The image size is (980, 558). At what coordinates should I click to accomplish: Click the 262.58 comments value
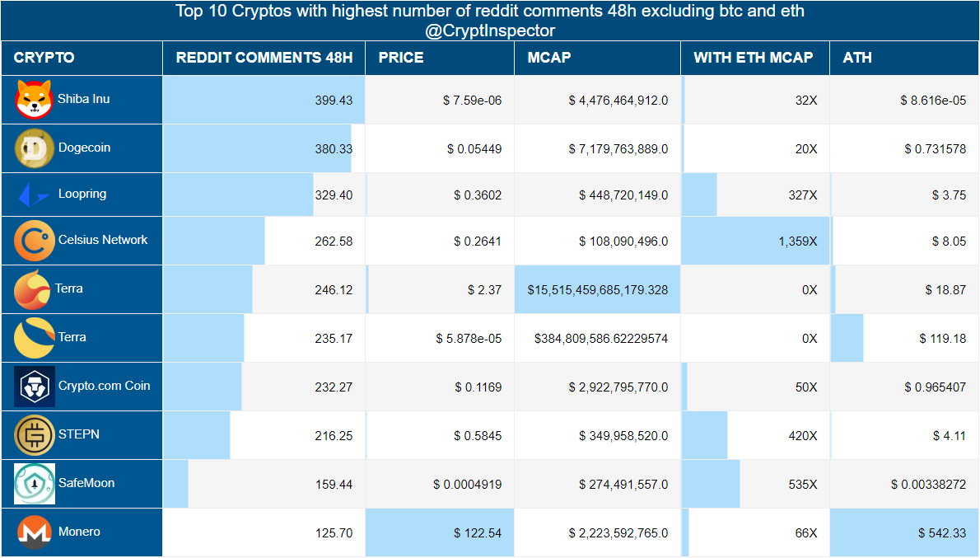(334, 242)
